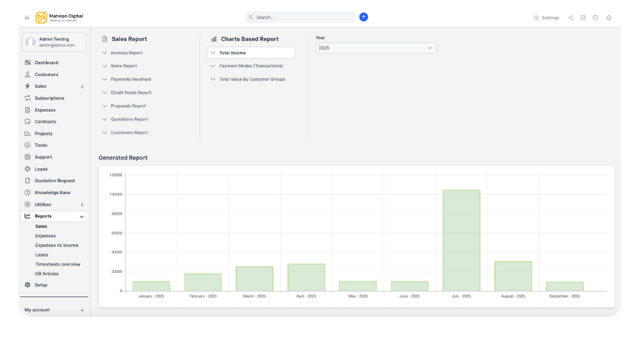Screen dimensions: 644x343
Task: Expand the Sales sidebar arrow
Action: [82, 86]
